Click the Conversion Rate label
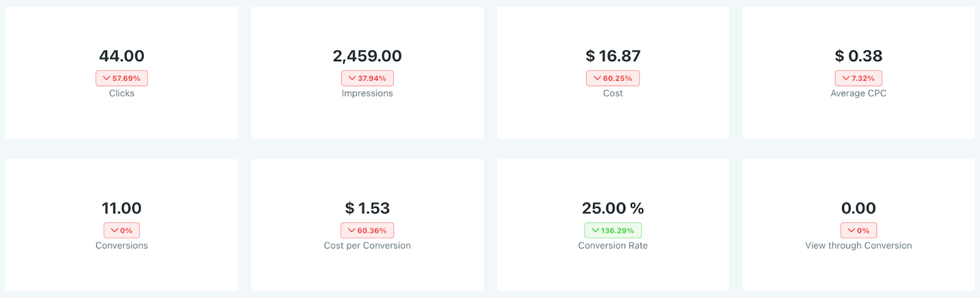980x298 pixels. 613,246
